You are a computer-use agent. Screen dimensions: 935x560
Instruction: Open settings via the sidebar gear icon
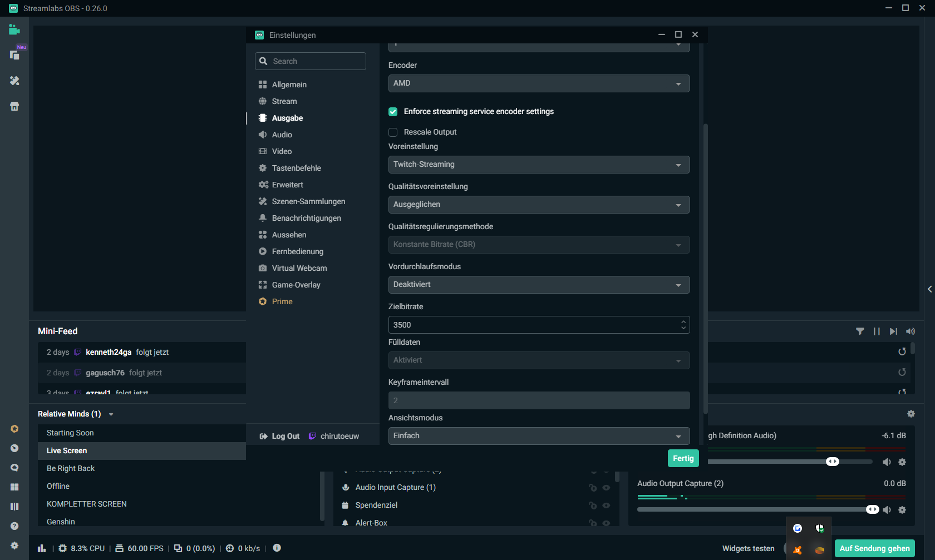(14, 546)
